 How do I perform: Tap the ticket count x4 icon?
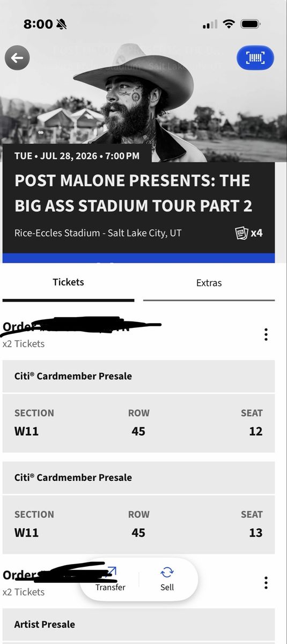tap(249, 233)
